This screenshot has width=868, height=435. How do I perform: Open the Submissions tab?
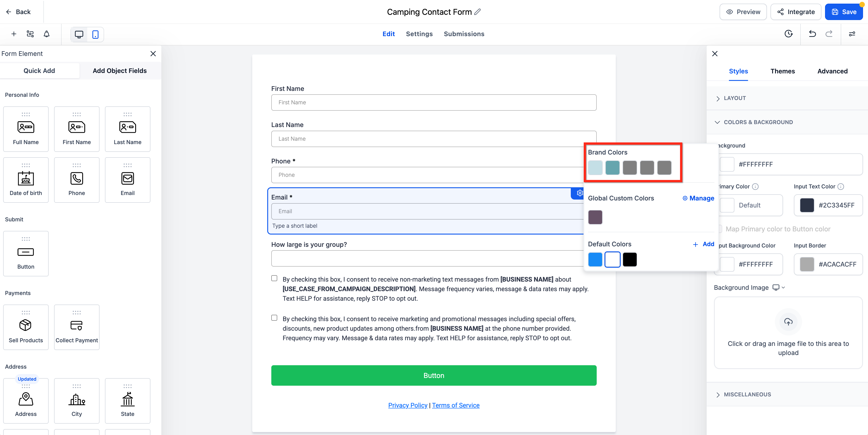pos(464,34)
